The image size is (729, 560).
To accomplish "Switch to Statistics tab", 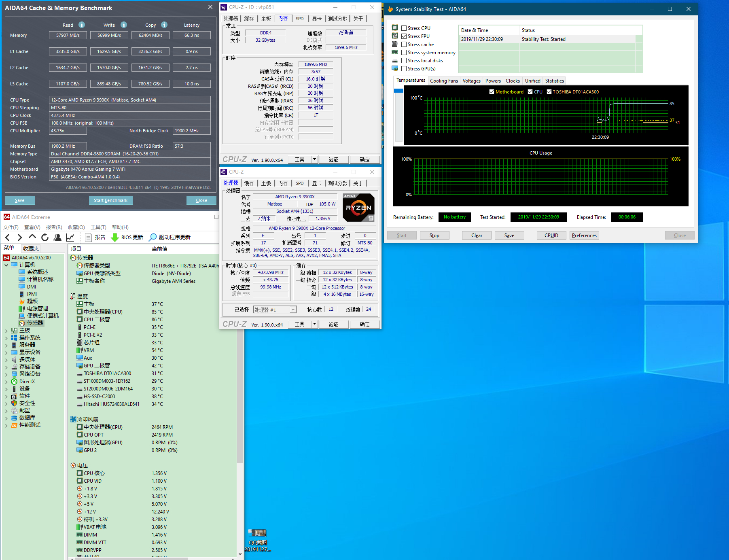I will pyautogui.click(x=554, y=81).
